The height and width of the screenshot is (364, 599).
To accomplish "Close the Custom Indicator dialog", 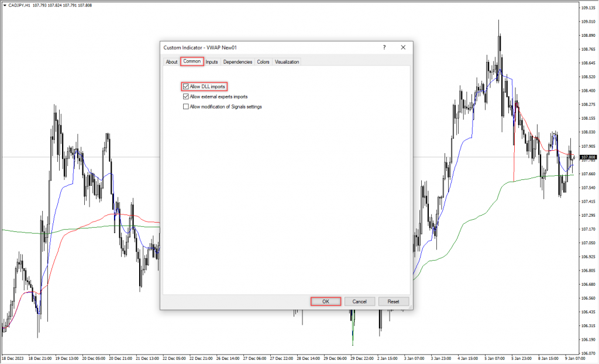I will (403, 47).
